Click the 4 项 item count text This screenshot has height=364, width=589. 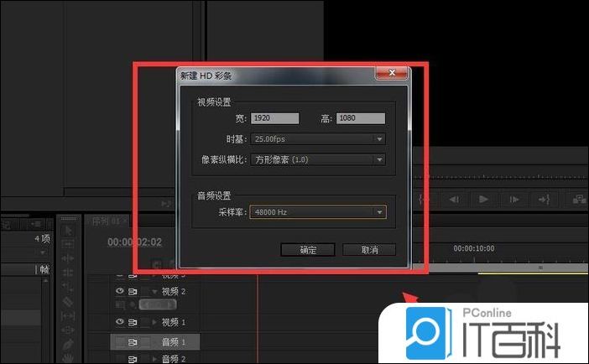tap(42, 238)
